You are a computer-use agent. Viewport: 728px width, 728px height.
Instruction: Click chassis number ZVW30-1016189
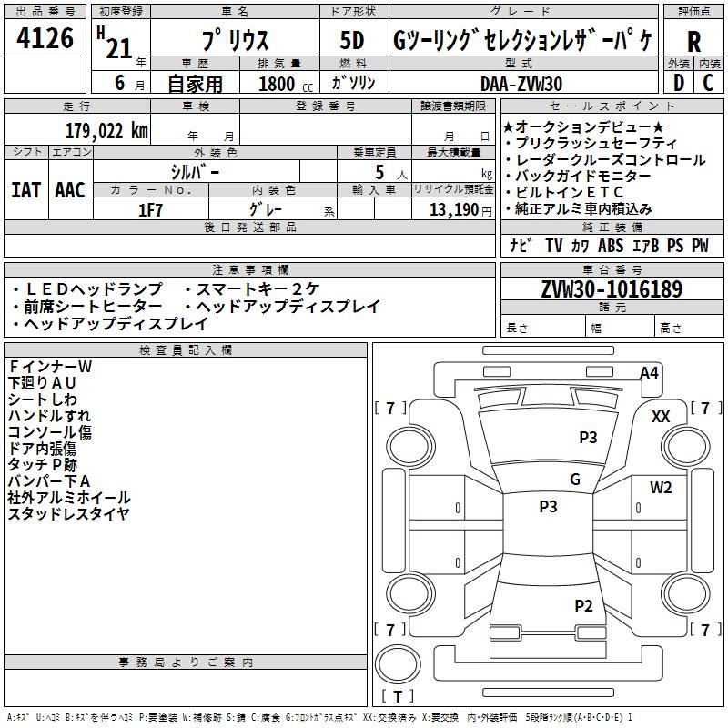pyautogui.click(x=612, y=289)
